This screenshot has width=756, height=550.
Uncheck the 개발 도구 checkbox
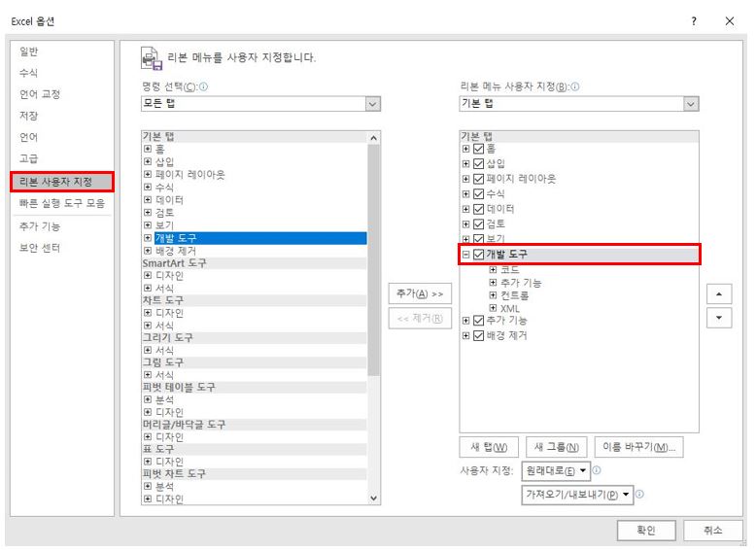click(478, 255)
